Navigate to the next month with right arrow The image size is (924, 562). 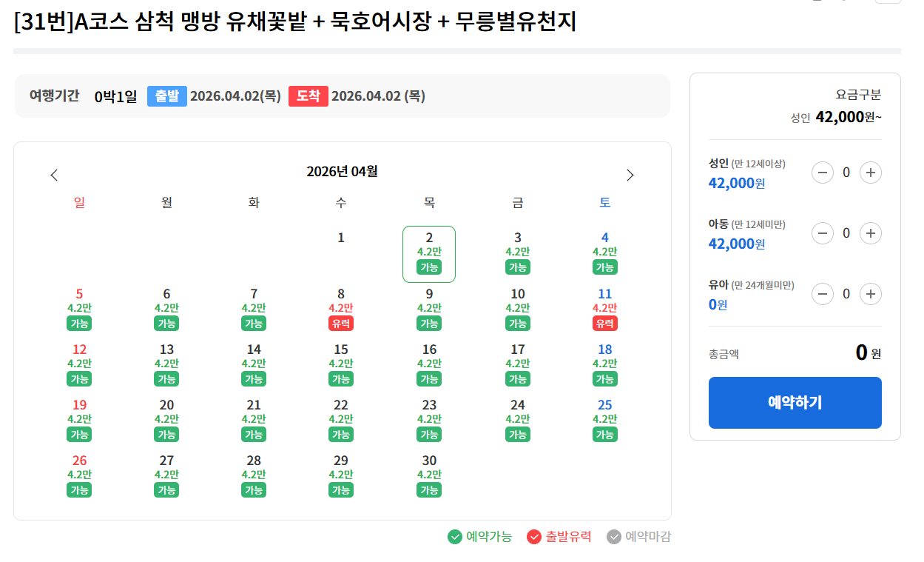pyautogui.click(x=630, y=175)
